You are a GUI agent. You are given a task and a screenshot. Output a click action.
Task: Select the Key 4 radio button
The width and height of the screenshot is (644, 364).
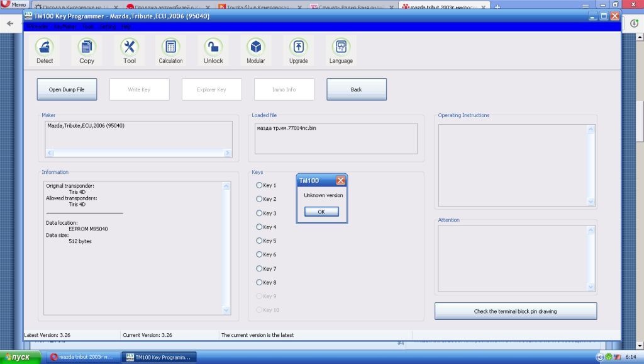tap(259, 227)
